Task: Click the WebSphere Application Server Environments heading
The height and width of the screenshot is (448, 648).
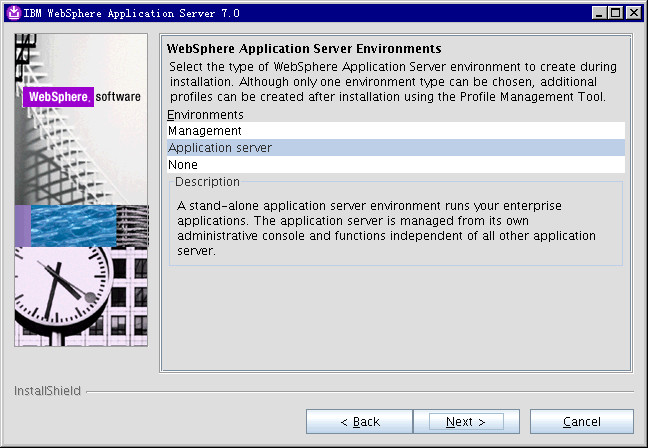Action: [x=303, y=48]
